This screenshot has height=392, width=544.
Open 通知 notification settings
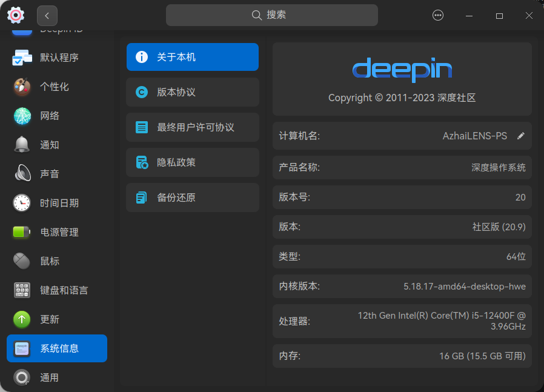(x=22, y=145)
